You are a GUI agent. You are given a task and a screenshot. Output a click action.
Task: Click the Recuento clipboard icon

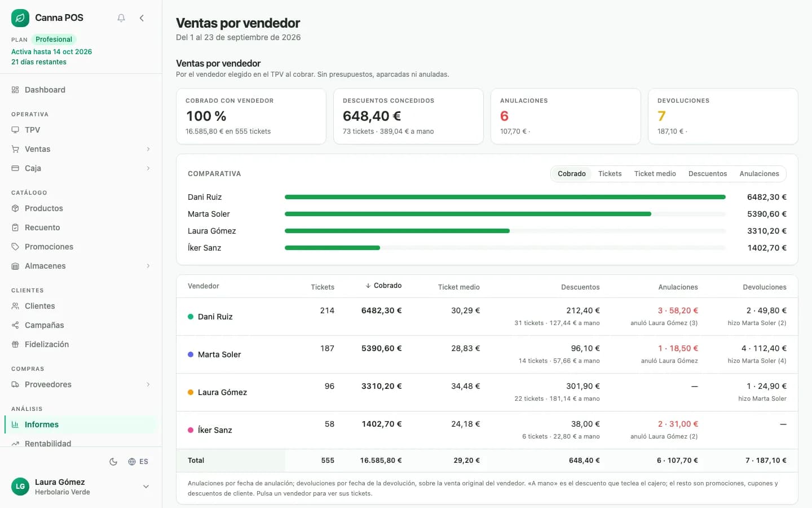(15, 227)
